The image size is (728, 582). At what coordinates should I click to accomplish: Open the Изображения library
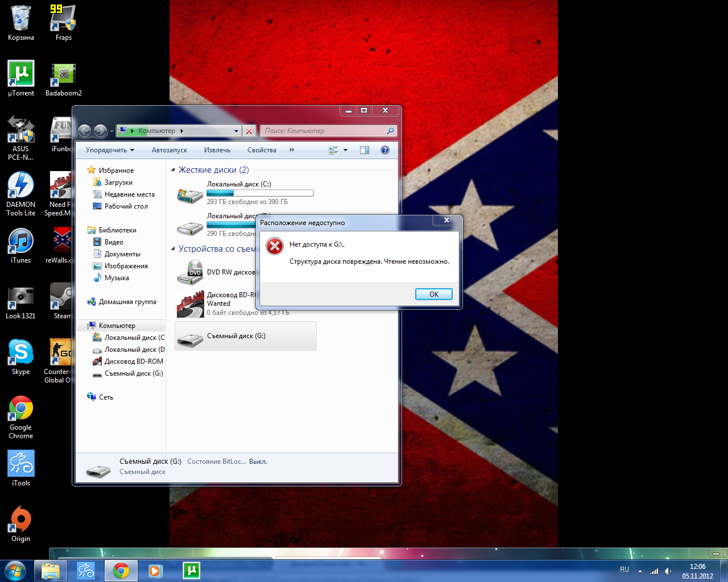tap(126, 266)
